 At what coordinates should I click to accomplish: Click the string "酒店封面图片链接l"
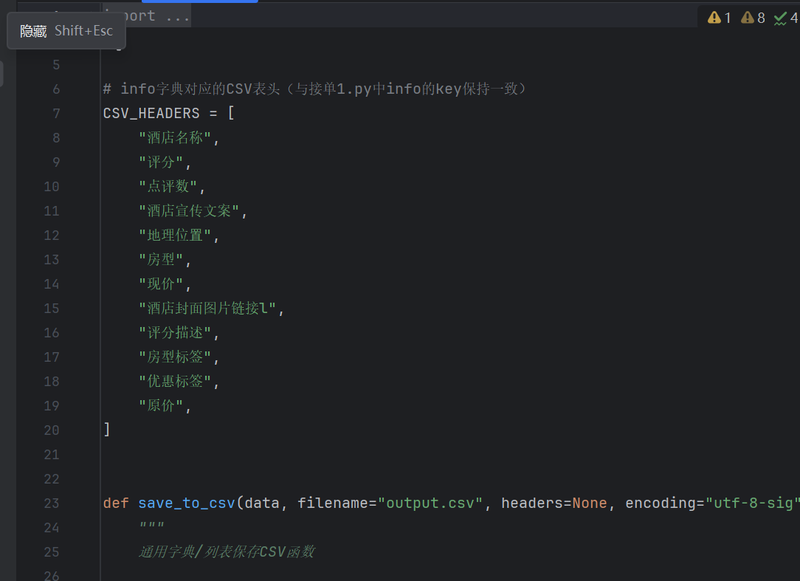coord(208,308)
